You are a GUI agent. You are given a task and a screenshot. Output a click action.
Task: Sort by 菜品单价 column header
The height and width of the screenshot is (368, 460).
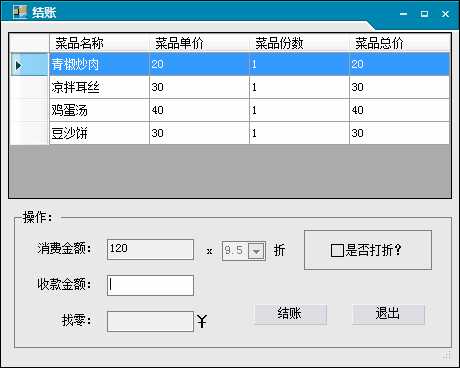pos(199,43)
